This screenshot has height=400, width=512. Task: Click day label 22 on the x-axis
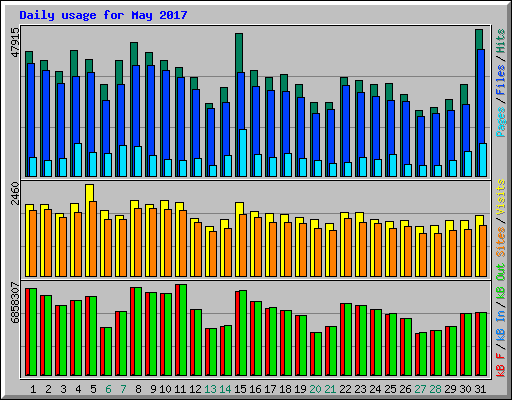(345, 389)
